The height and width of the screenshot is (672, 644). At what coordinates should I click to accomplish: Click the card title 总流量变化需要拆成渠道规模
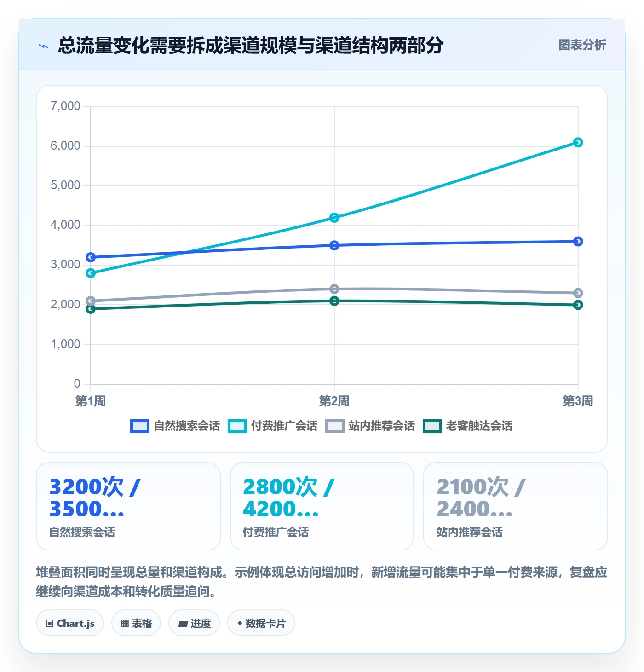tap(251, 45)
